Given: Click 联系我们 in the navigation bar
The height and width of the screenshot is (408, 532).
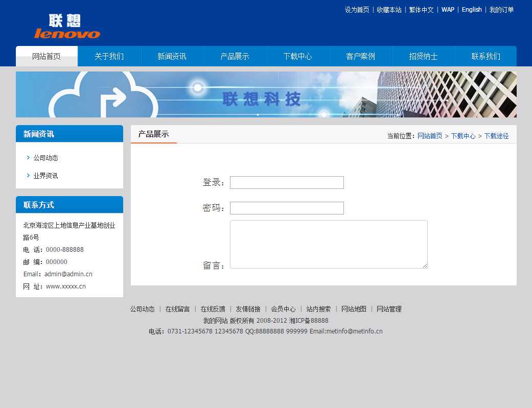Looking at the screenshot, I should pos(485,56).
